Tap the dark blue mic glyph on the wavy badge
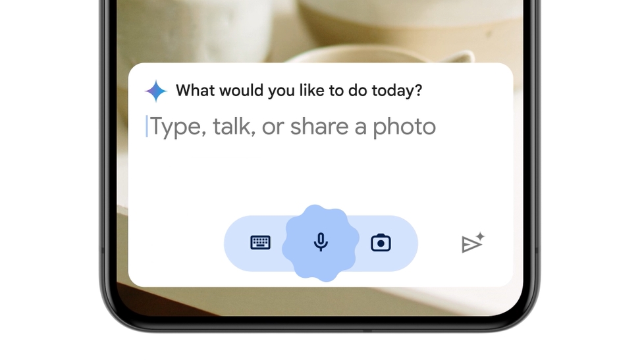This screenshot has width=644, height=362. point(321,242)
